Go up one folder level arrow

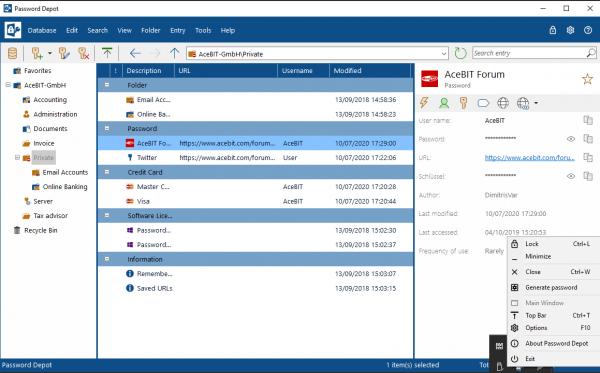pos(174,53)
